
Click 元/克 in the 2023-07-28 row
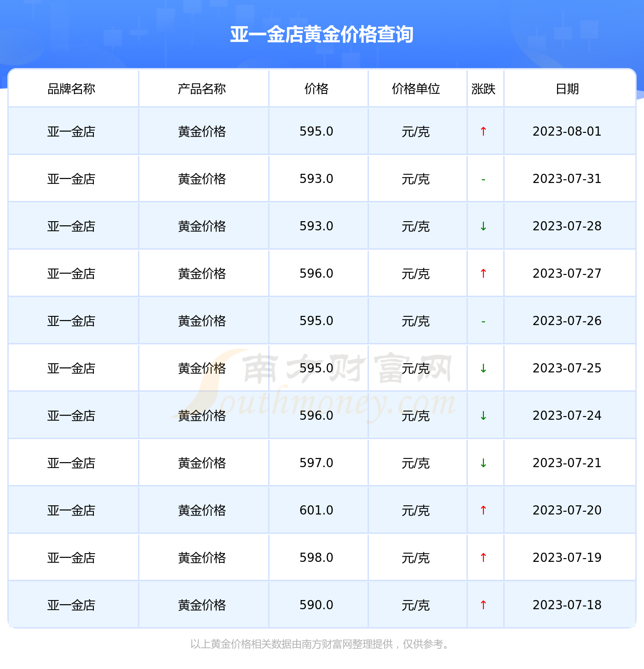pos(416,227)
